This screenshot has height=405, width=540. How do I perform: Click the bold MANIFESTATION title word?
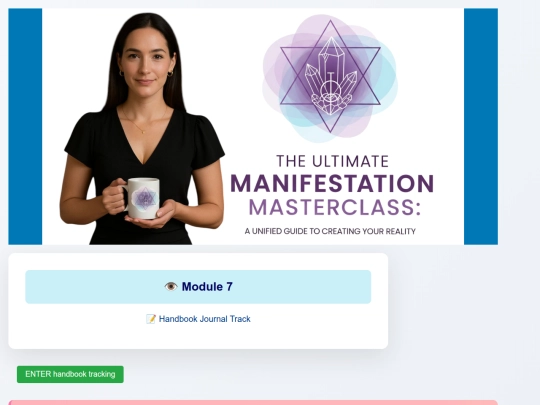coord(332,184)
